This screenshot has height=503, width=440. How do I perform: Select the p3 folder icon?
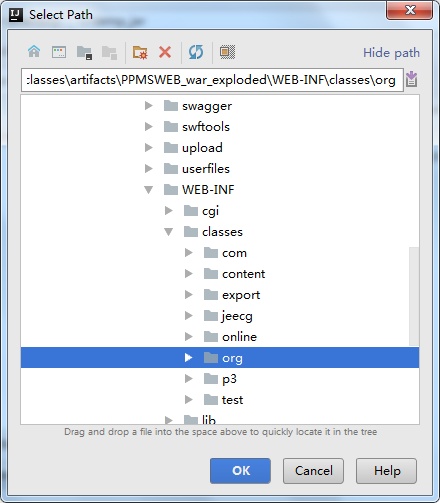(x=211, y=379)
